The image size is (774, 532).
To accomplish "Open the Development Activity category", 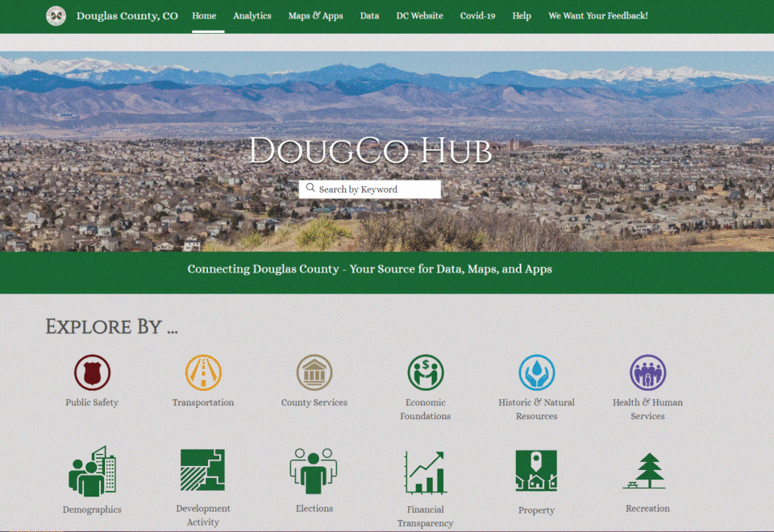I will pyautogui.click(x=202, y=470).
